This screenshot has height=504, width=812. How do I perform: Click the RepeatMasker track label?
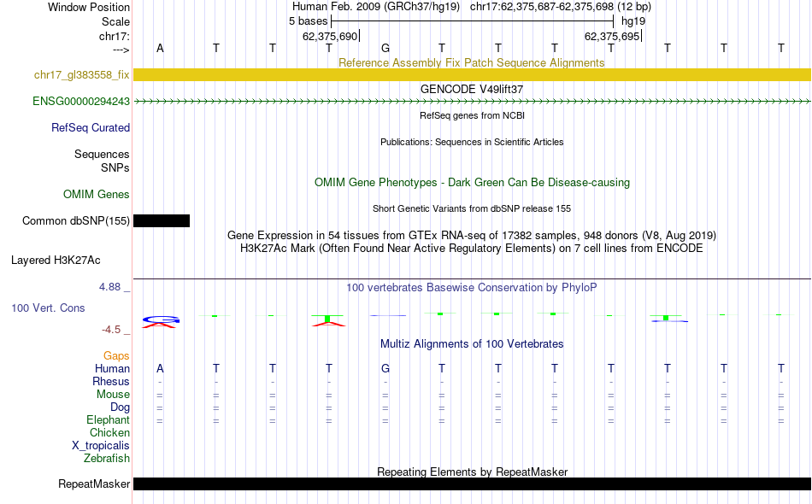pos(94,483)
